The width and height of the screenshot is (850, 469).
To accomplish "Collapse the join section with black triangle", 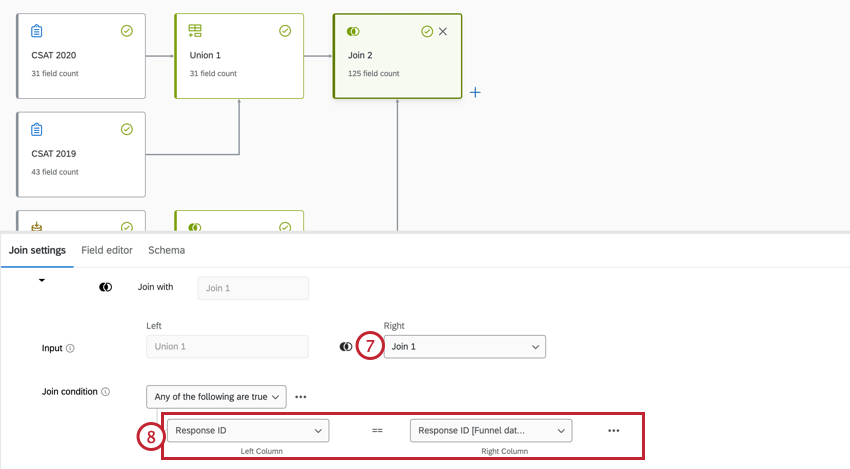I will click(x=42, y=280).
